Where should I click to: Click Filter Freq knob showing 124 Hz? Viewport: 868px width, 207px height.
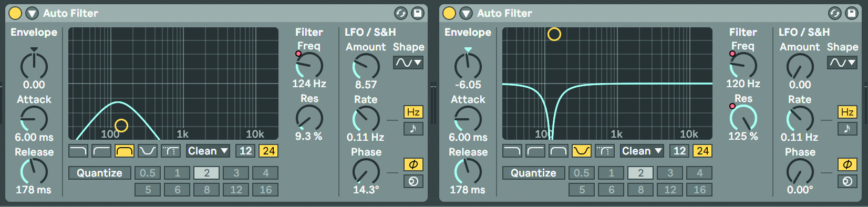(x=309, y=66)
